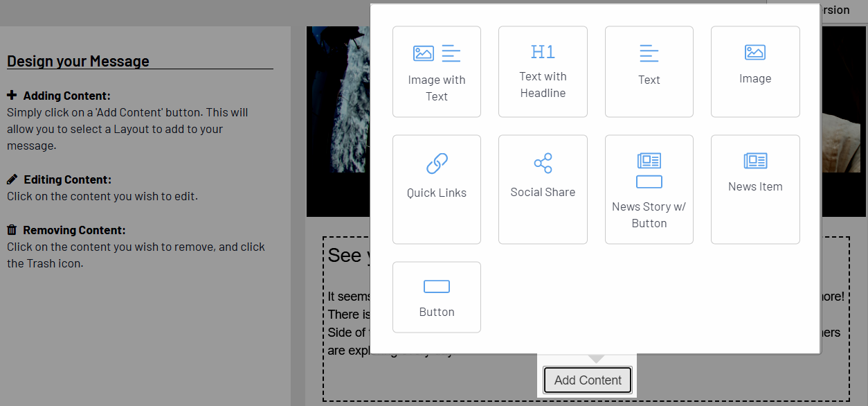
Task: Pick the Text layout lines icon
Action: (649, 53)
